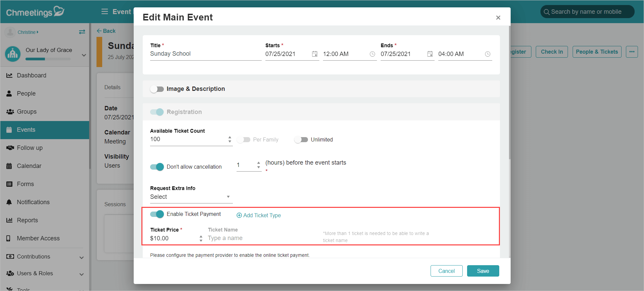The height and width of the screenshot is (291, 644).
Task: Click the People person icon
Action: click(x=9, y=94)
